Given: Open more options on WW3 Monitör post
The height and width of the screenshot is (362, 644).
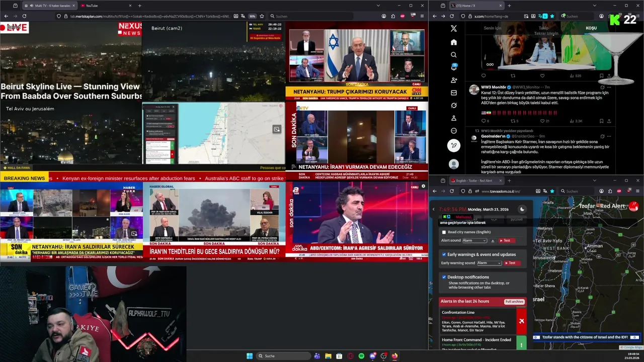Looking at the screenshot, I should [608, 87].
